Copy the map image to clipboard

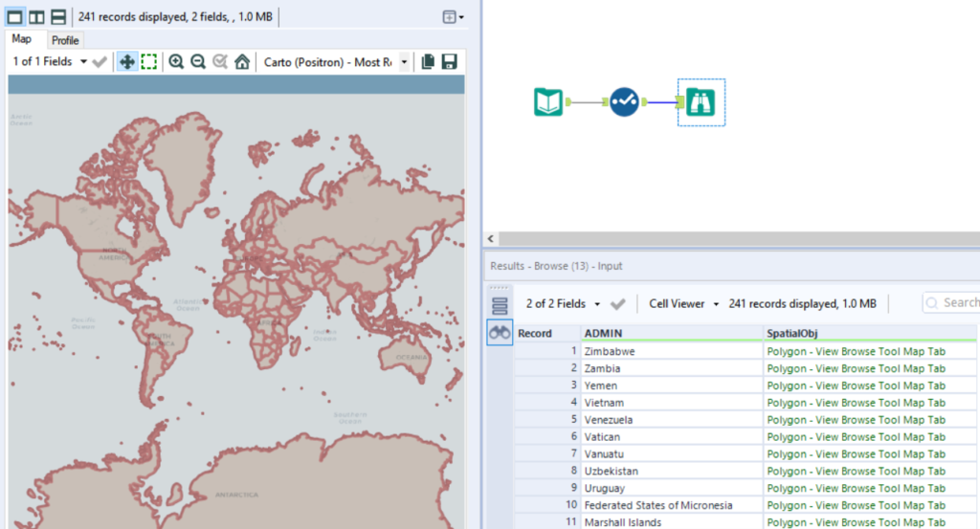428,62
